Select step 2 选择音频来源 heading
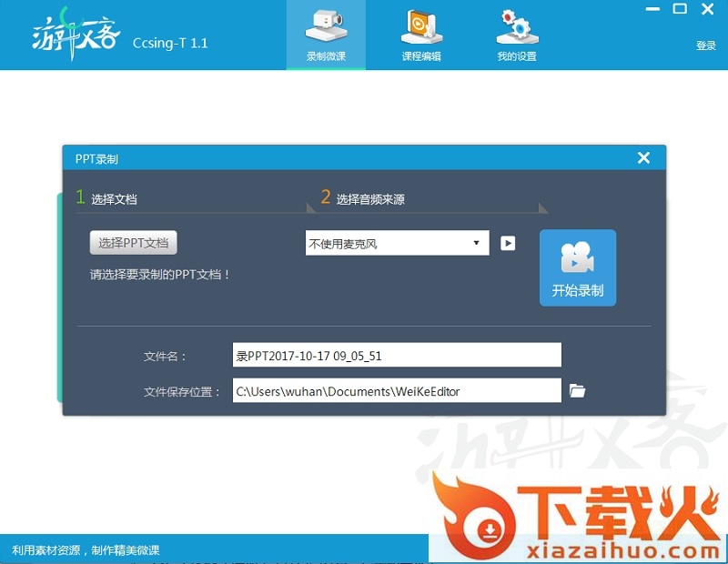The height and width of the screenshot is (564, 728). [369, 199]
